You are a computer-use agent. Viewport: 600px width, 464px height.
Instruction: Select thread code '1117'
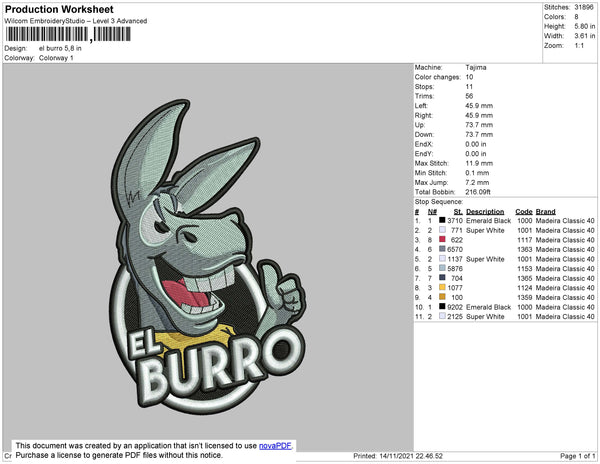tap(525, 240)
